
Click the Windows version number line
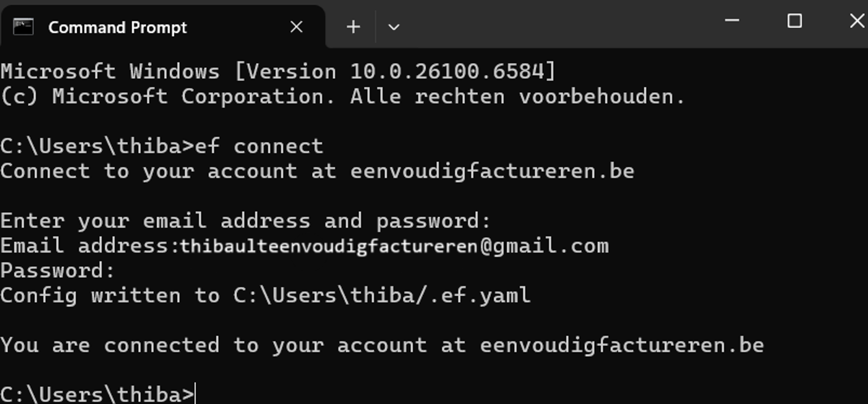click(x=278, y=71)
